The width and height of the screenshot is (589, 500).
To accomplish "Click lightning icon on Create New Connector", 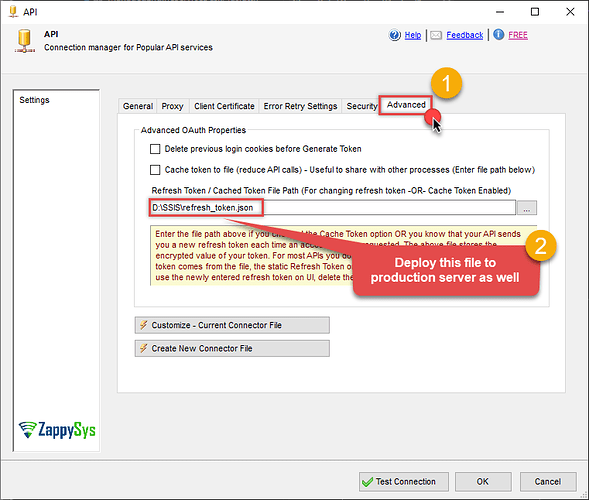I will click(x=143, y=348).
